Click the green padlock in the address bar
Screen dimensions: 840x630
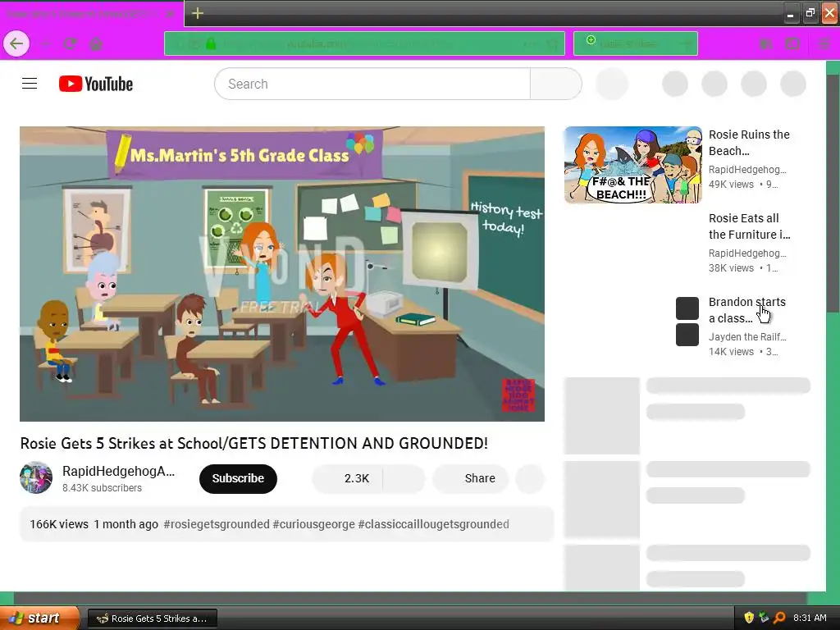pos(211,44)
